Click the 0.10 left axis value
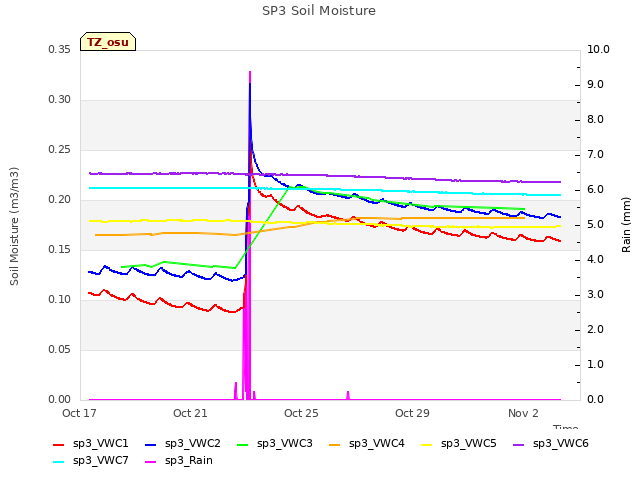 [60, 300]
